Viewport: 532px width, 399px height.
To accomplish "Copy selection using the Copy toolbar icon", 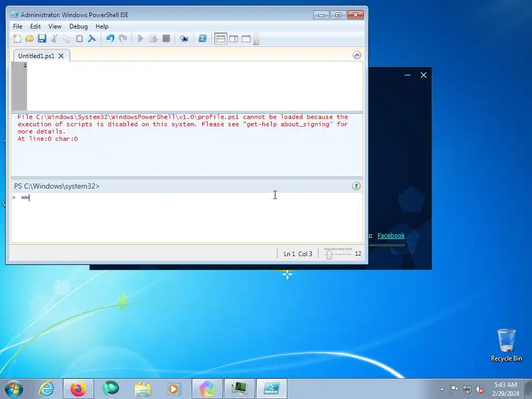I will coord(67,38).
